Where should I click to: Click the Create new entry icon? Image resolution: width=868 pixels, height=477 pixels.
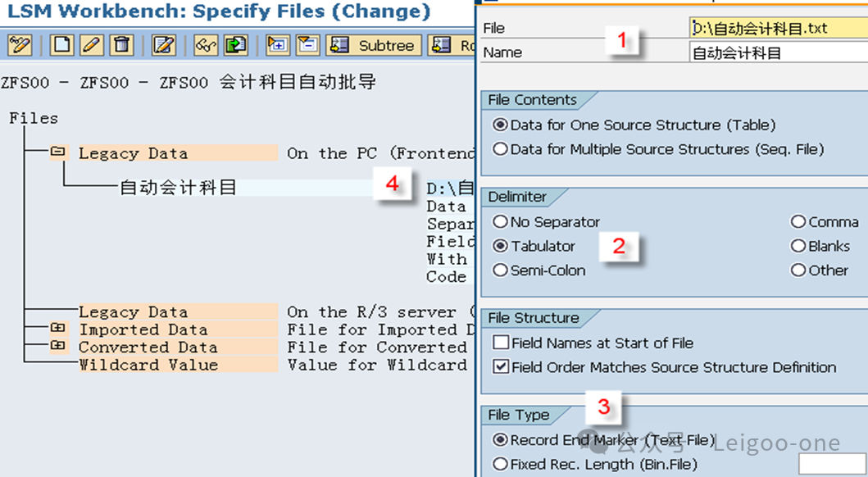[x=61, y=45]
